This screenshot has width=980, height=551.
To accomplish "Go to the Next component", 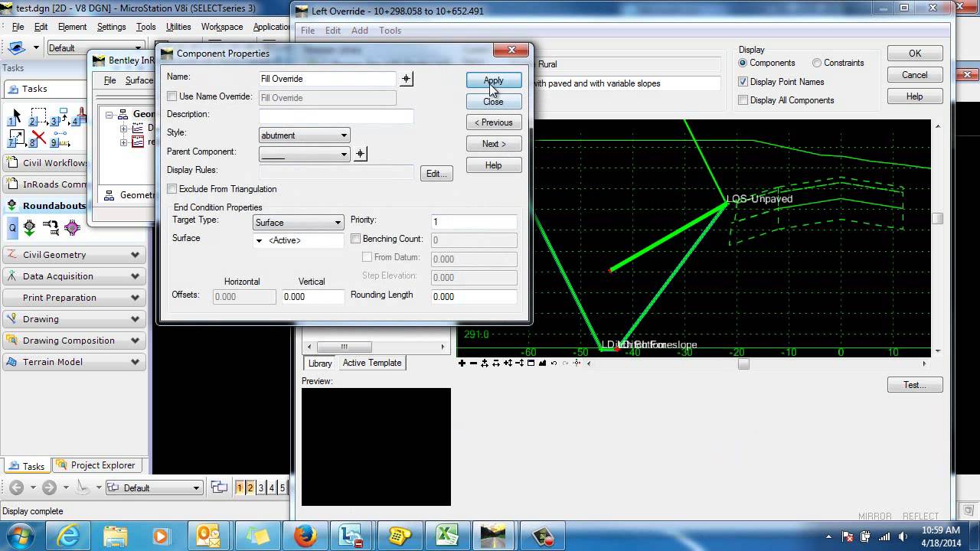I will coord(494,144).
